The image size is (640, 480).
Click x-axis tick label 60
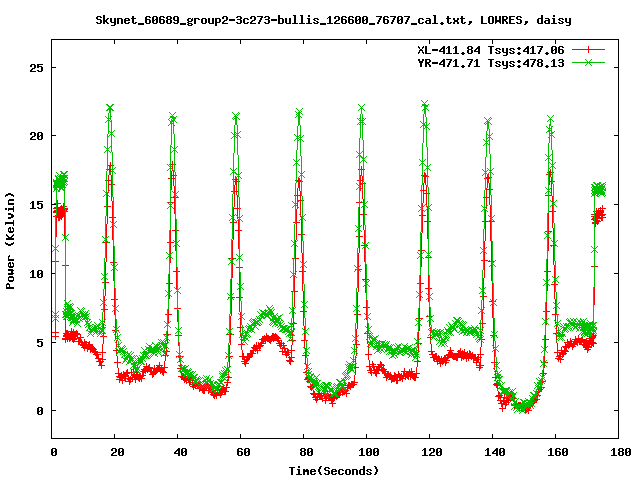(243, 452)
